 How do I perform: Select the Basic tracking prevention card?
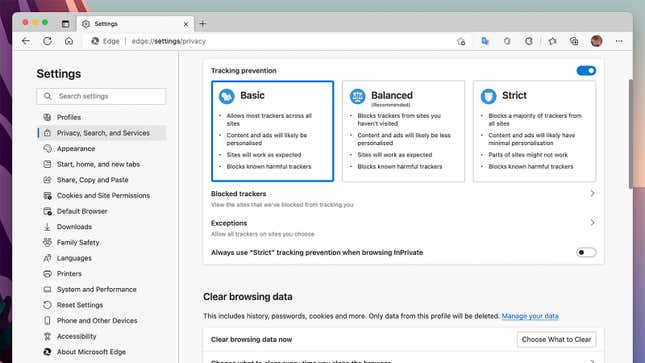pyautogui.click(x=272, y=131)
